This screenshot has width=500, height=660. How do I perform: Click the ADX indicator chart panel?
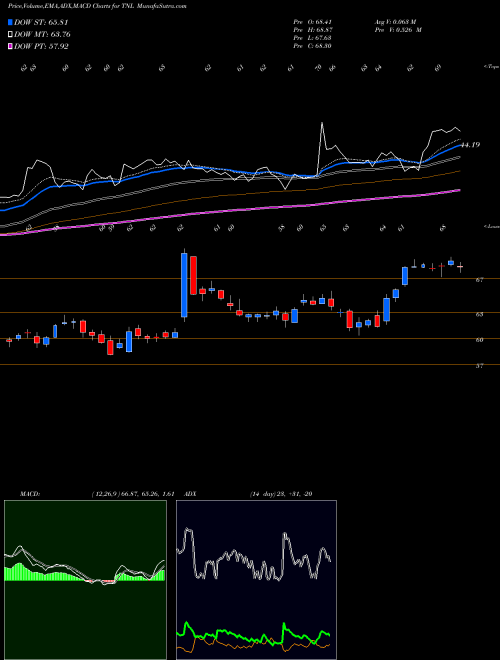coord(256,580)
